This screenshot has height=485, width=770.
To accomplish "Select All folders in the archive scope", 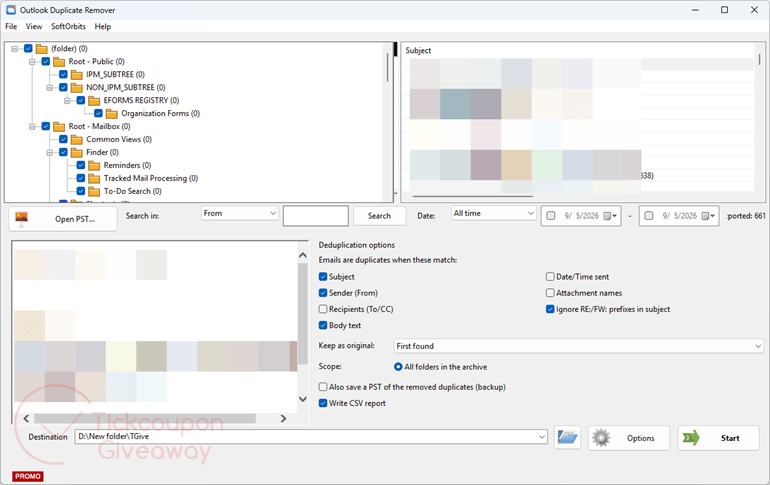I will pyautogui.click(x=398, y=367).
